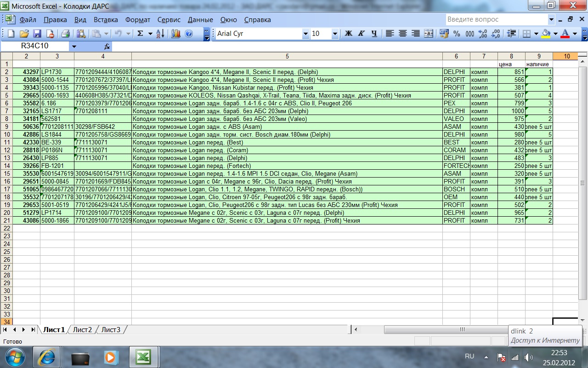Click the Undo arrow icon
588x368 pixels.
118,34
